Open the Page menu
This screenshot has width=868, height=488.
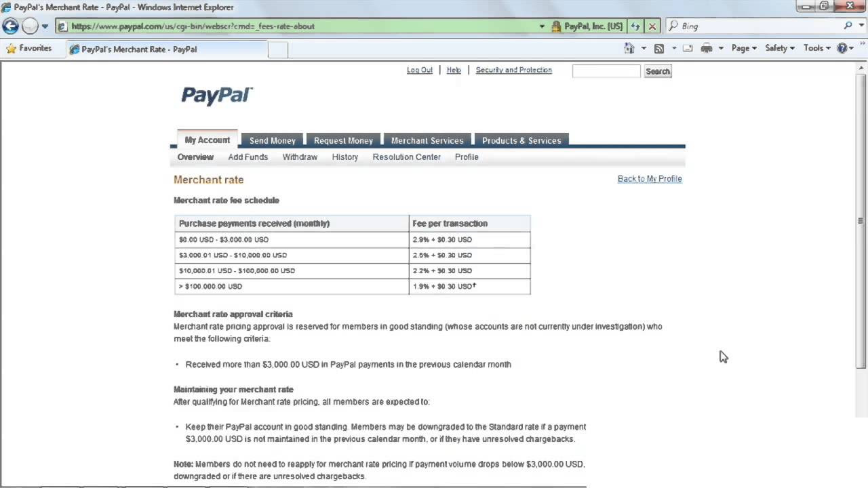pos(744,48)
